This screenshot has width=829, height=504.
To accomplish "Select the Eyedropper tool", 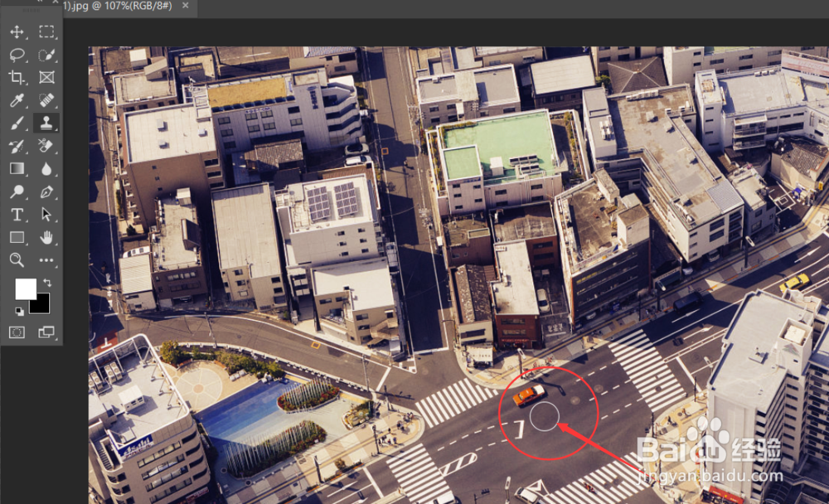I will click(17, 100).
